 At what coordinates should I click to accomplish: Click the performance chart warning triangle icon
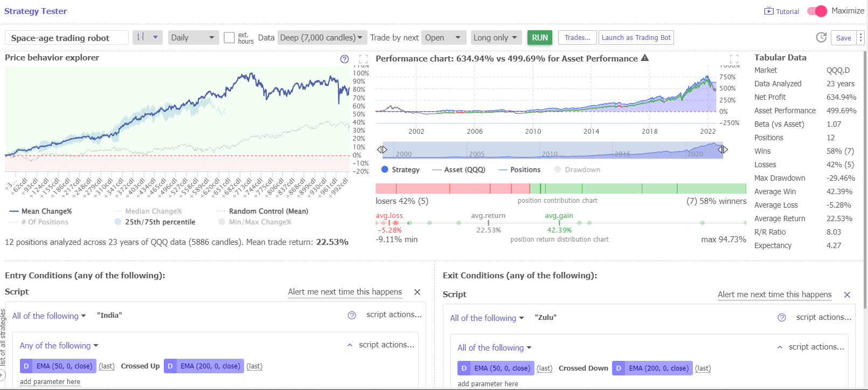(x=645, y=58)
